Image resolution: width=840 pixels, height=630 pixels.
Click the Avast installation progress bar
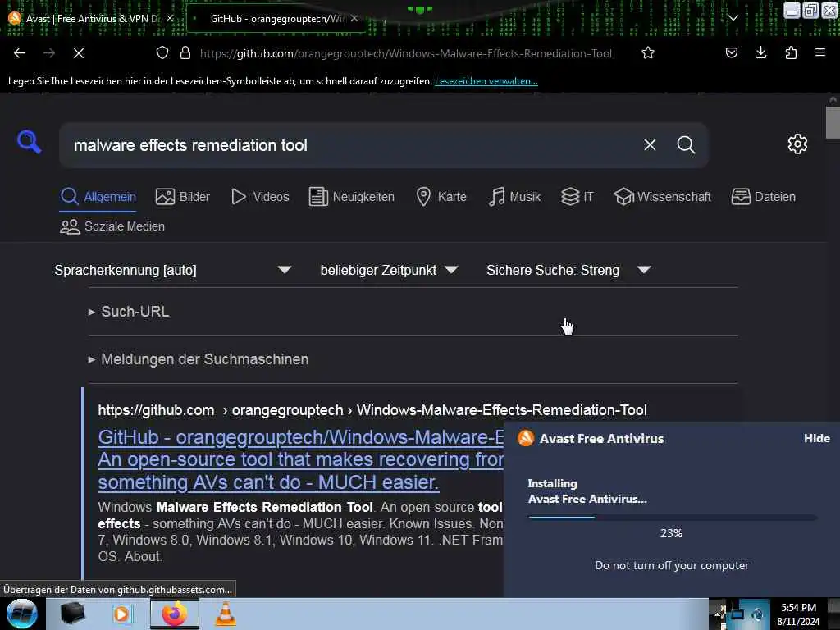[x=673, y=518]
